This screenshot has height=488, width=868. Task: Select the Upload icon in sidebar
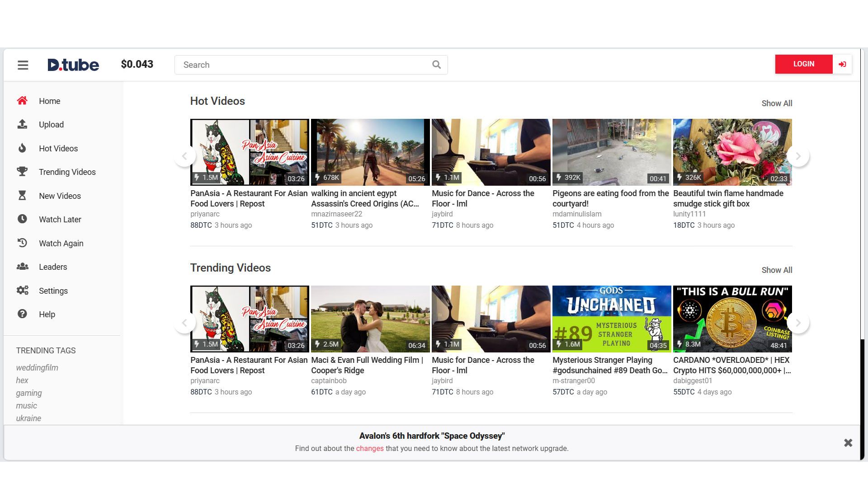(x=22, y=125)
